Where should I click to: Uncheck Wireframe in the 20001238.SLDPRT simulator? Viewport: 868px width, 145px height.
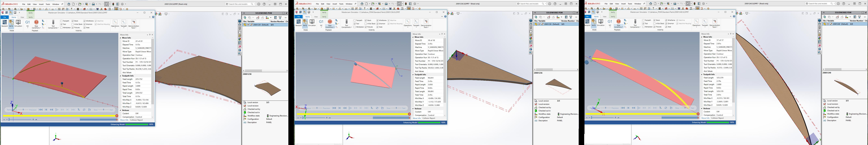(x=85, y=21)
